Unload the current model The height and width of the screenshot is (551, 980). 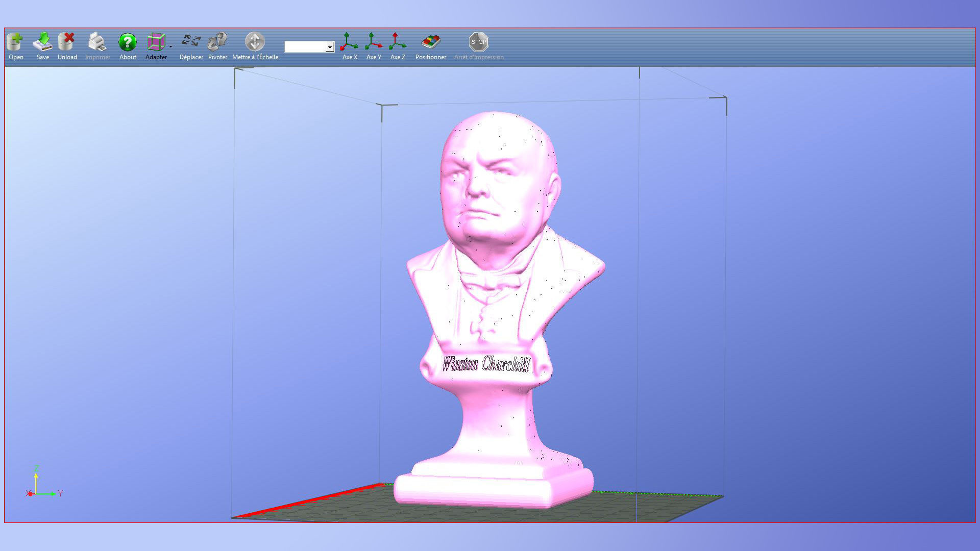pyautogui.click(x=67, y=42)
